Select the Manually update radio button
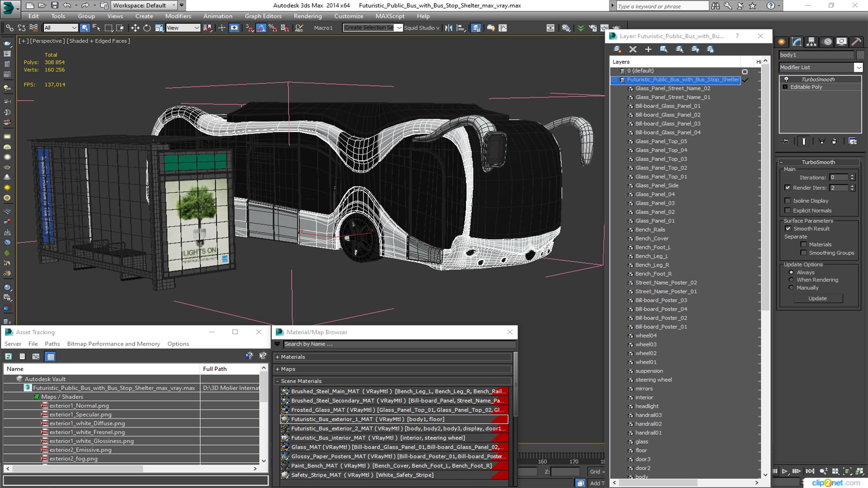Screen dimensions: 868x488 (x=791, y=288)
